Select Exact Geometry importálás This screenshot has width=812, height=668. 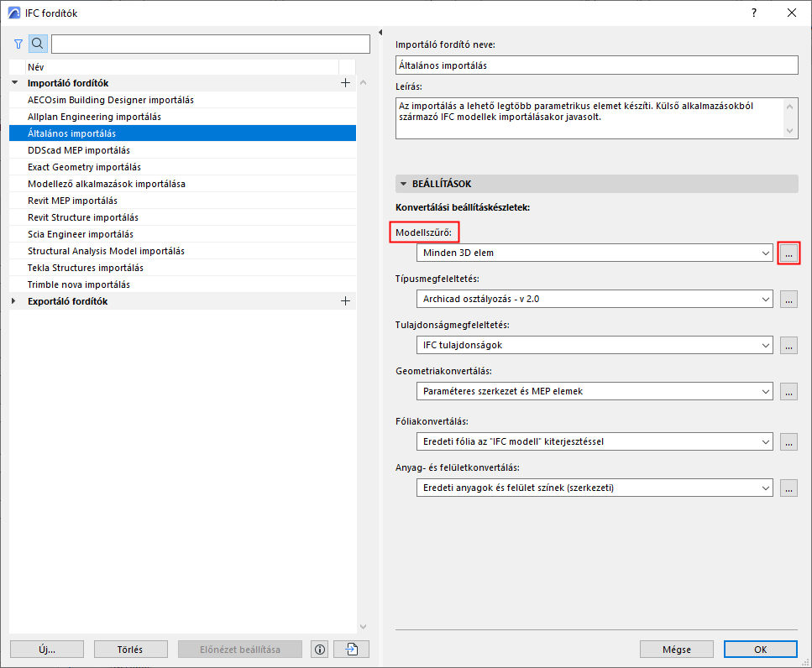182,167
